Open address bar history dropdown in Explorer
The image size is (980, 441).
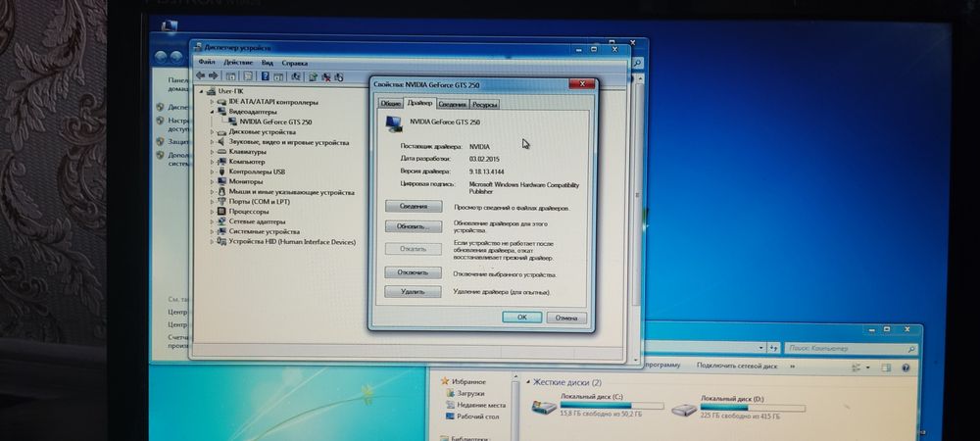(x=761, y=348)
